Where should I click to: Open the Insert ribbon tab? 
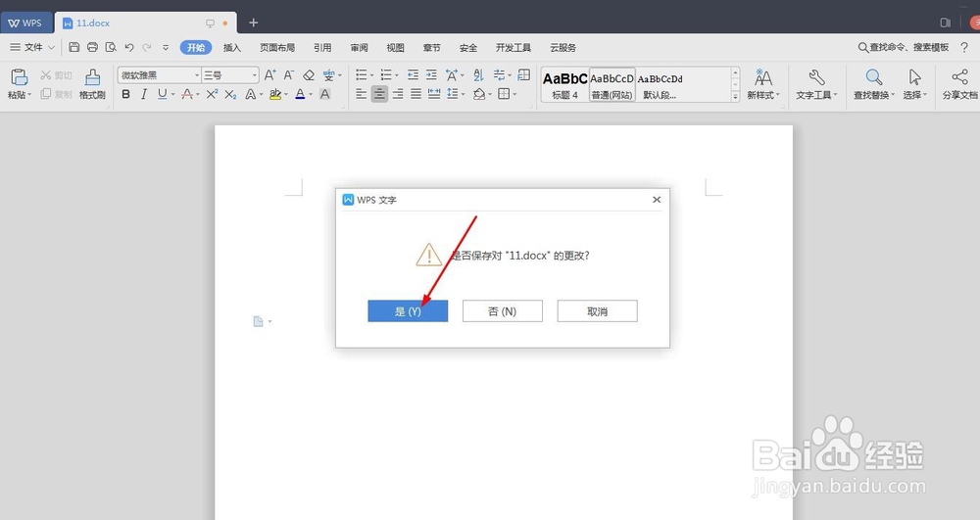coord(232,47)
